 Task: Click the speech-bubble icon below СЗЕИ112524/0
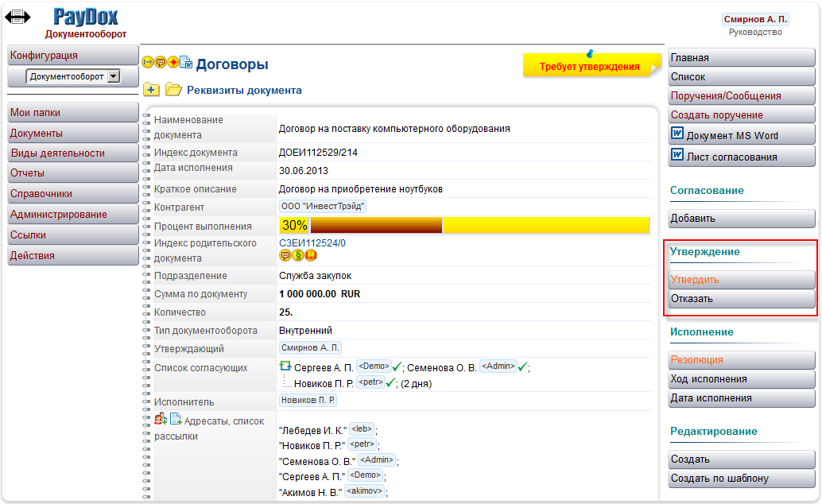285,256
